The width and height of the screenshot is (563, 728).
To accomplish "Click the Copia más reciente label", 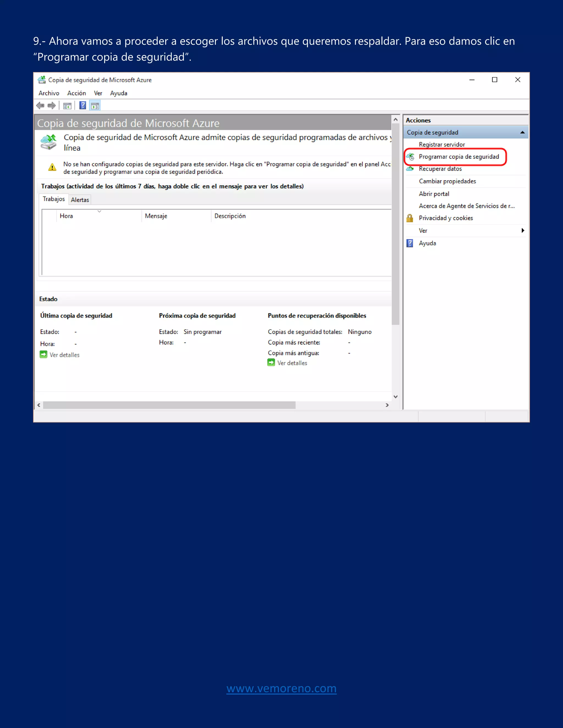I will (x=294, y=343).
